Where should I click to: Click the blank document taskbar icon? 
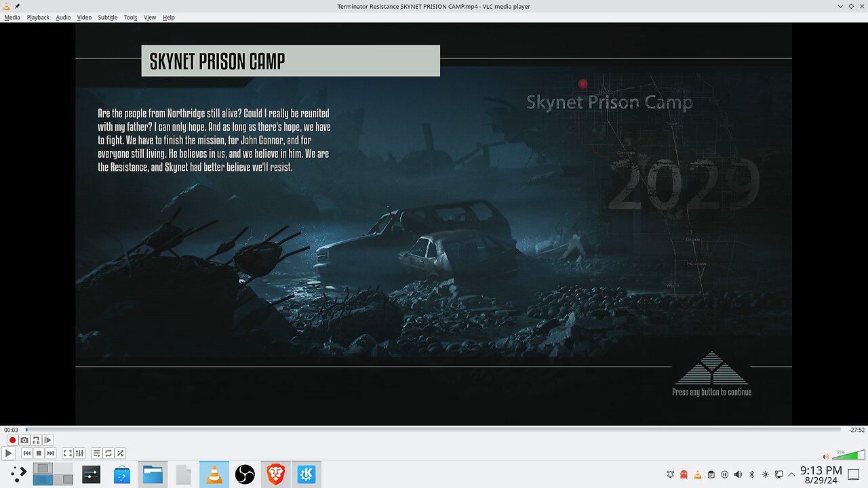click(x=183, y=474)
